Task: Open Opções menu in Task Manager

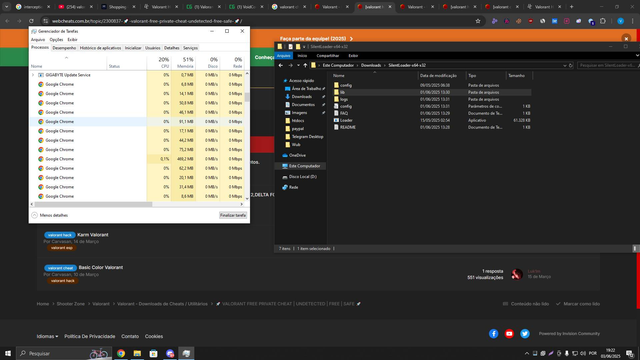Action: pyautogui.click(x=56, y=40)
